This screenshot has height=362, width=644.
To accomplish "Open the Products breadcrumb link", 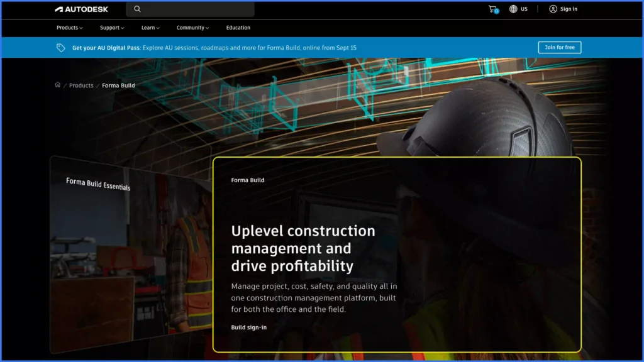I will (x=81, y=85).
